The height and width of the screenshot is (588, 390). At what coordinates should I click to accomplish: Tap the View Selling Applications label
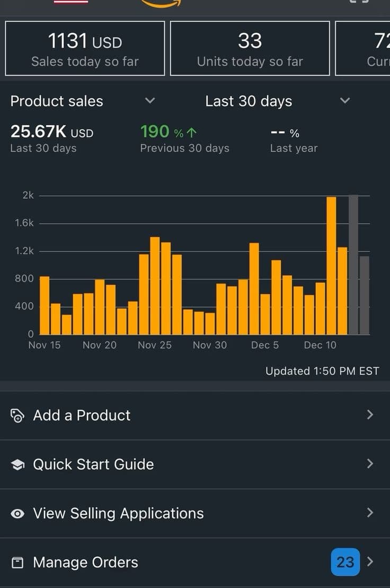(118, 513)
